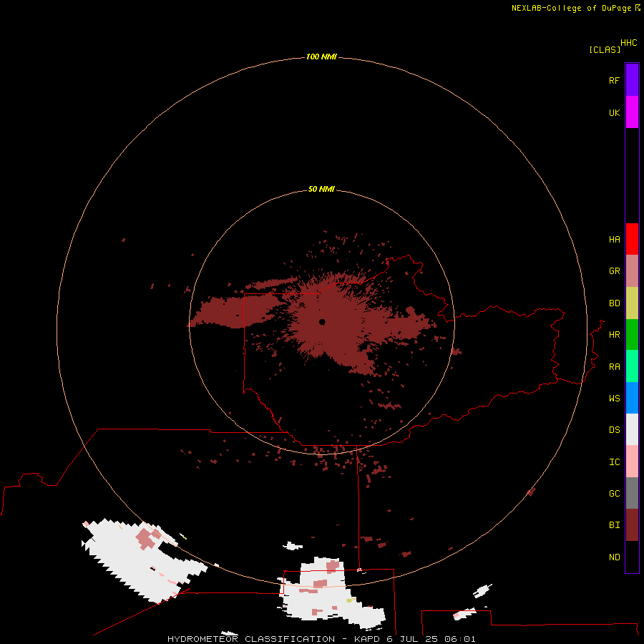Click the 50 NMI range ring label

[x=321, y=189]
